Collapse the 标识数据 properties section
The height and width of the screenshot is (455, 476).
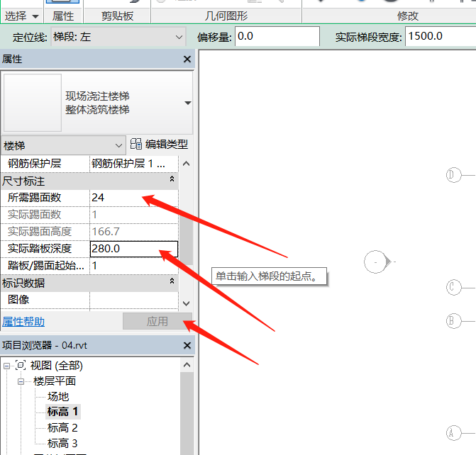pyautogui.click(x=172, y=283)
